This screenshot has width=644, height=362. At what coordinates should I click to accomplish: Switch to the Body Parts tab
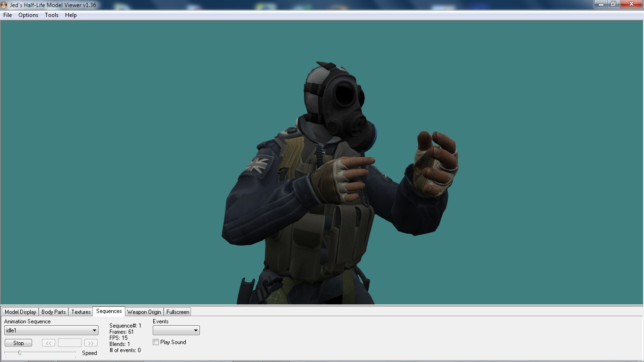tap(53, 312)
